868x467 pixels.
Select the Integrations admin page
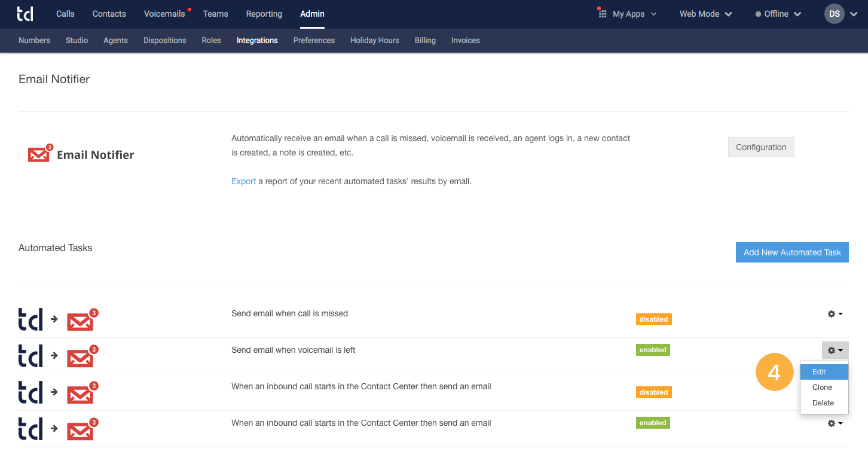pyautogui.click(x=257, y=41)
